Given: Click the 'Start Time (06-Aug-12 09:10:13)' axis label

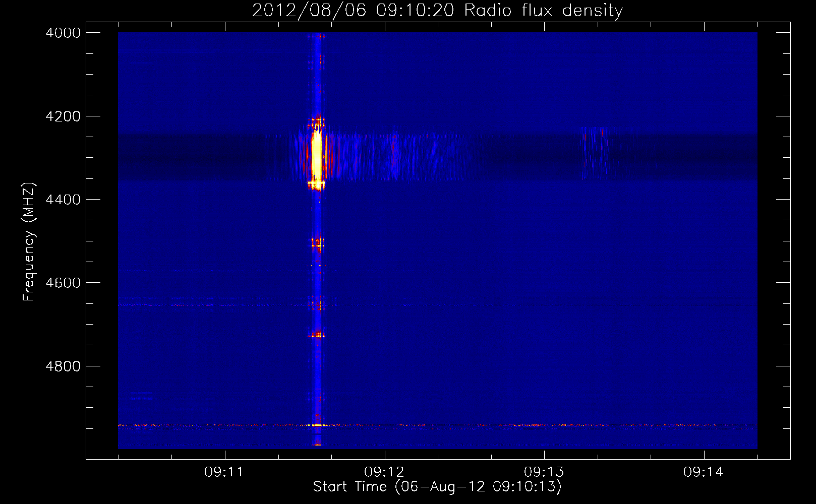Looking at the screenshot, I should coord(437,487).
